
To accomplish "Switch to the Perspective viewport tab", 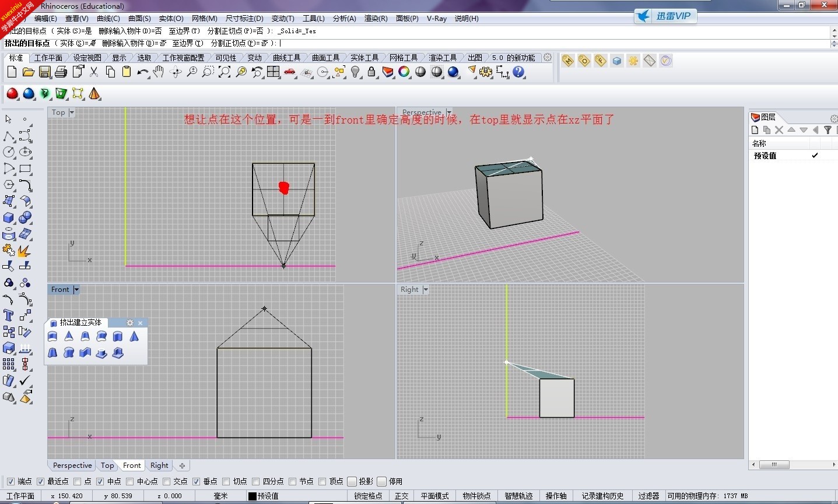I will (x=72, y=466).
